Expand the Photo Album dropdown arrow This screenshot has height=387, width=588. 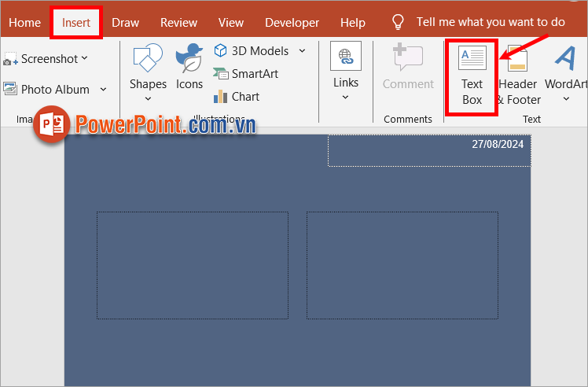pyautogui.click(x=103, y=90)
